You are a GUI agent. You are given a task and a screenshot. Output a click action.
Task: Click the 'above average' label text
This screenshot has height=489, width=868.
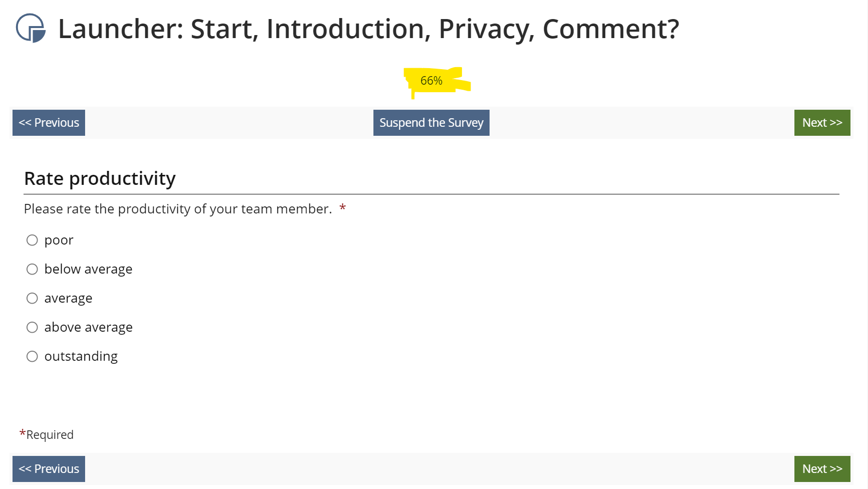pos(89,328)
